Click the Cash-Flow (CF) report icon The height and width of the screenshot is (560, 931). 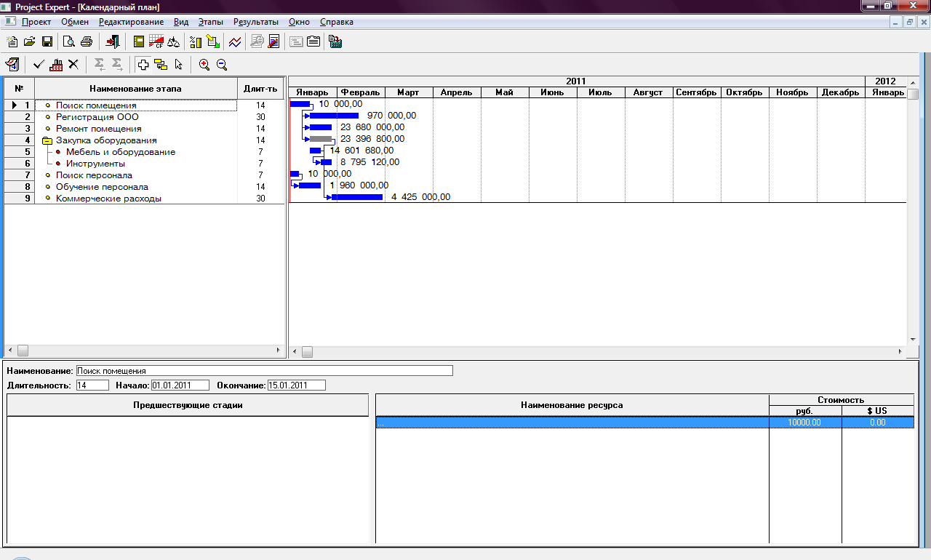click(x=156, y=41)
